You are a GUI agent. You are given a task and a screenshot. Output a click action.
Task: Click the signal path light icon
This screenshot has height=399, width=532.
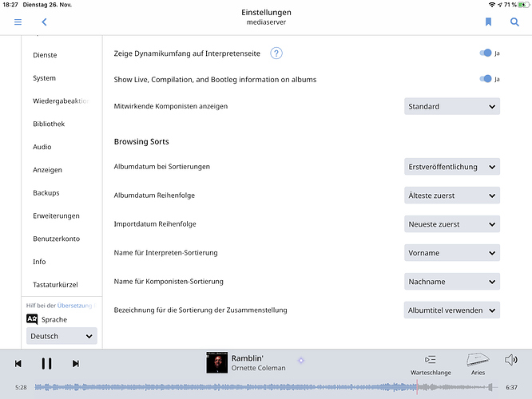click(301, 361)
